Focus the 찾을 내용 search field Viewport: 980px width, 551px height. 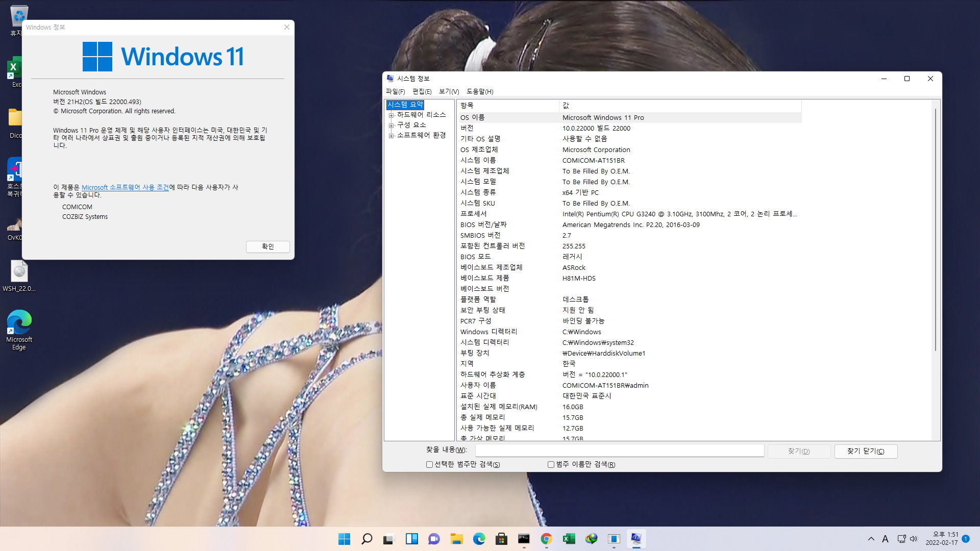(620, 451)
